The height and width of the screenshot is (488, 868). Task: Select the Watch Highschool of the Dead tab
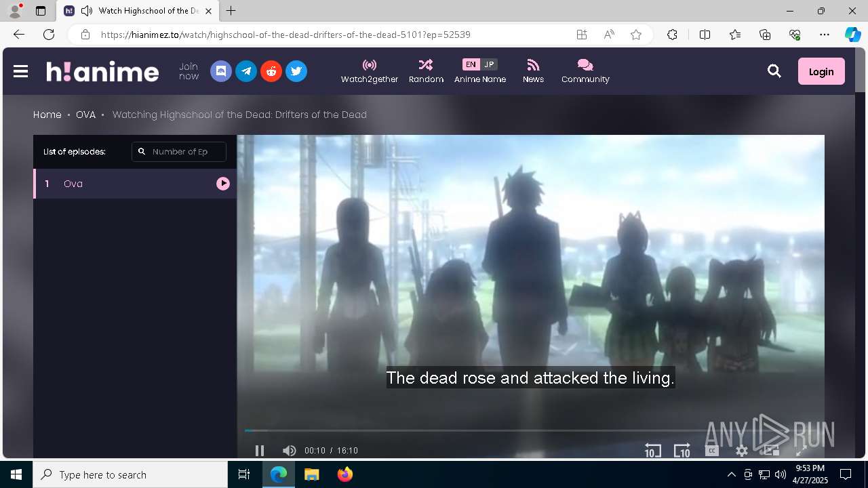(138, 11)
